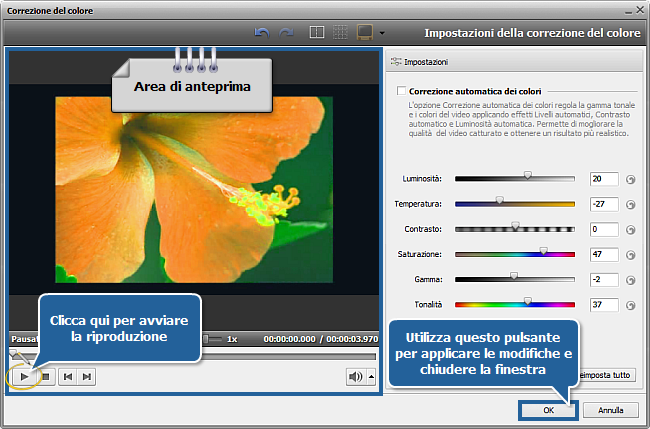Open the preview background color dropdown arrow

pyautogui.click(x=382, y=34)
